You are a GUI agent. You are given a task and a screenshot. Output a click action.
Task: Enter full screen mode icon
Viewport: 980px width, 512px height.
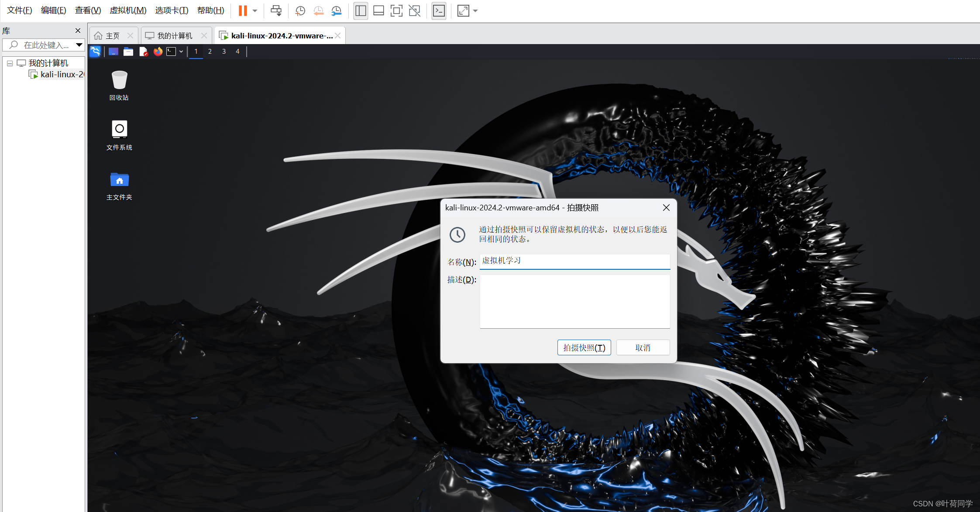click(x=396, y=10)
